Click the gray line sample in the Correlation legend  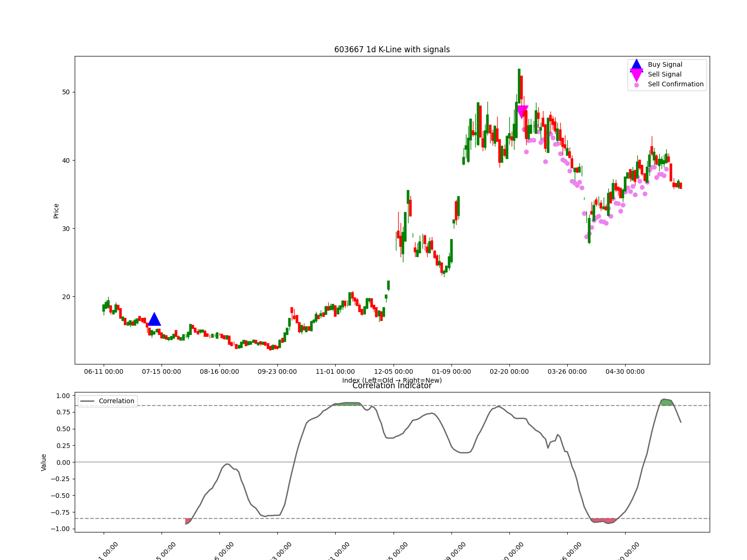(x=87, y=401)
